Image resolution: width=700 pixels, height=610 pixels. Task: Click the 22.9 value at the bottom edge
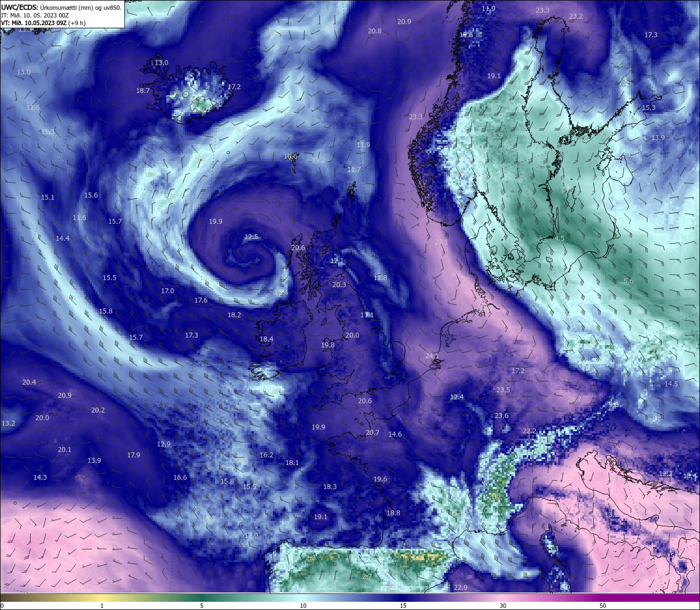point(460,588)
